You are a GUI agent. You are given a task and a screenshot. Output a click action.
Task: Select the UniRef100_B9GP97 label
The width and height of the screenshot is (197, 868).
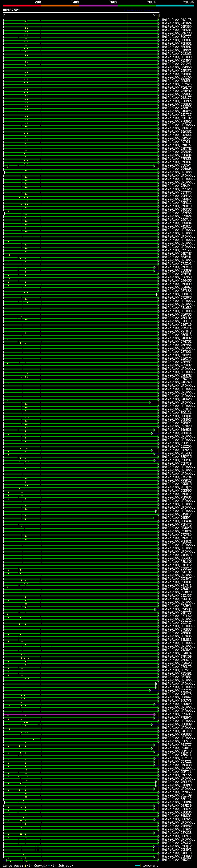[177, 460]
